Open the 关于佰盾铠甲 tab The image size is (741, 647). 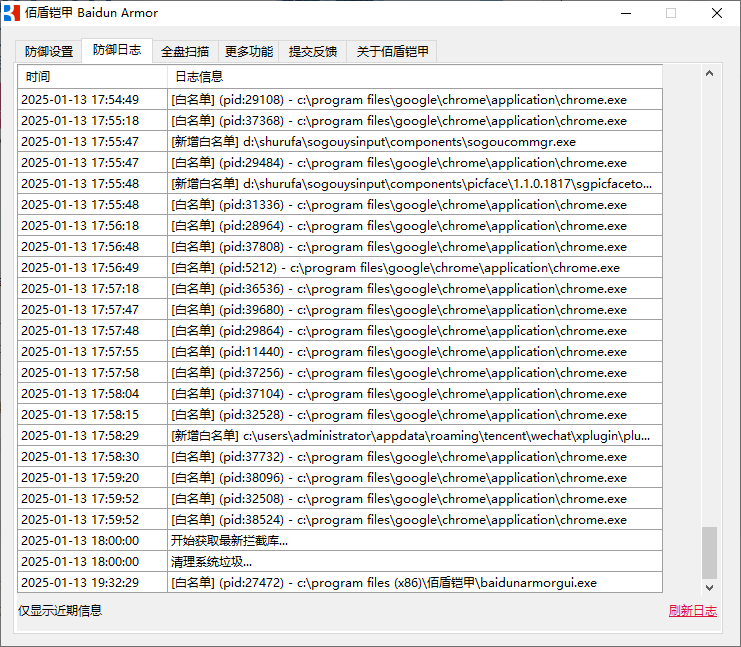[392, 52]
